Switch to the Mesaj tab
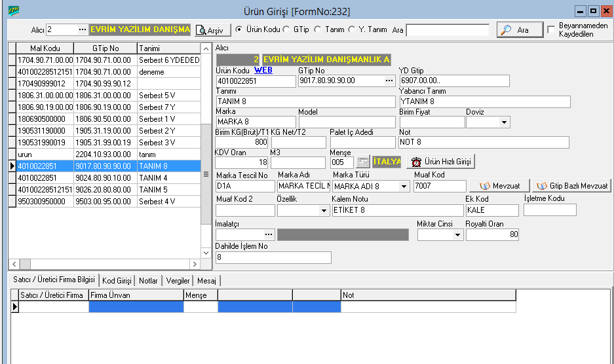Screen dimensions: 614x364 [207, 281]
